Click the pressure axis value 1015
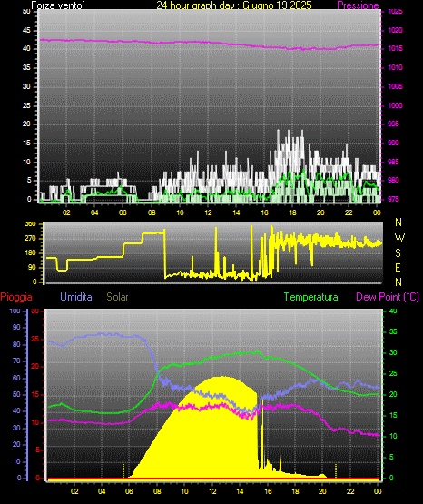This screenshot has width=423, height=504. click(x=395, y=48)
